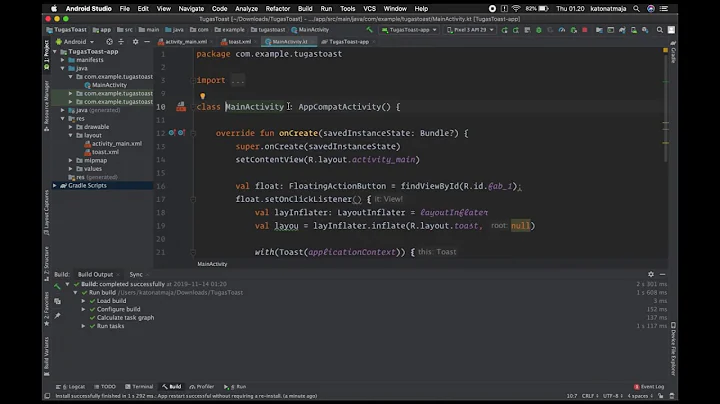Open the AVD Manager phone icon
This screenshot has width=720, height=404.
tap(634, 30)
